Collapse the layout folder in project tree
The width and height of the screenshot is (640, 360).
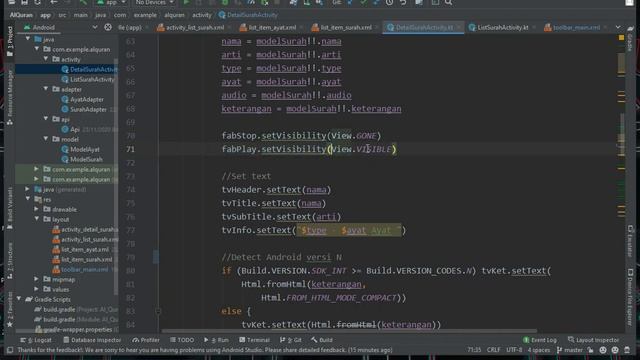[x=36, y=219]
